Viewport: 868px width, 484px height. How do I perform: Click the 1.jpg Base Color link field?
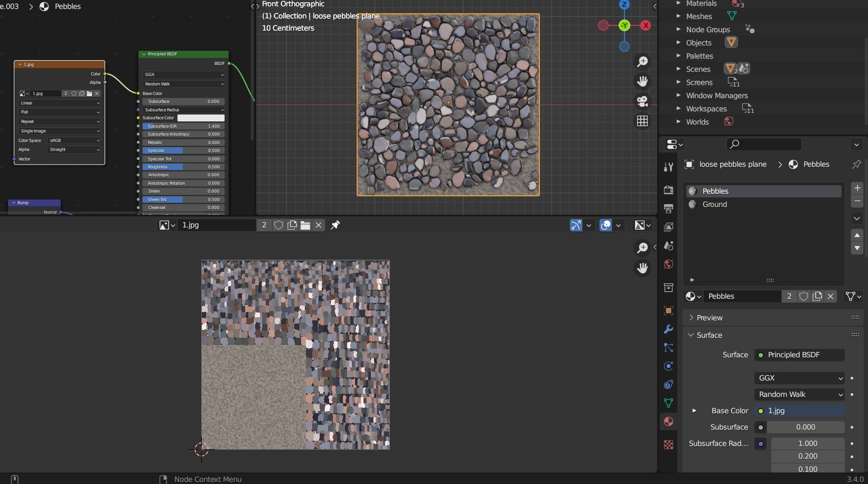pos(799,411)
